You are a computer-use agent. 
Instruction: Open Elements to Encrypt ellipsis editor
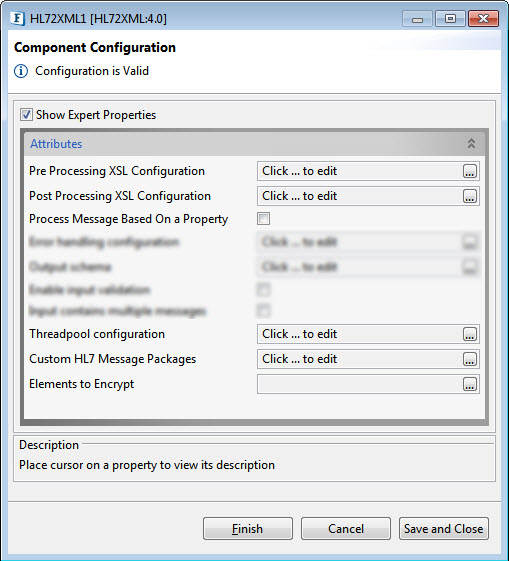pos(470,384)
